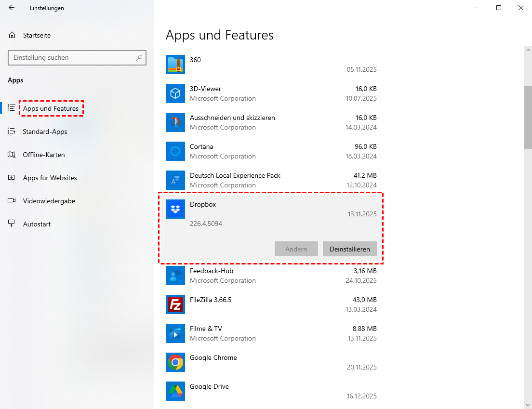
Task: Select the Filme & TV entry name
Action: click(x=206, y=329)
